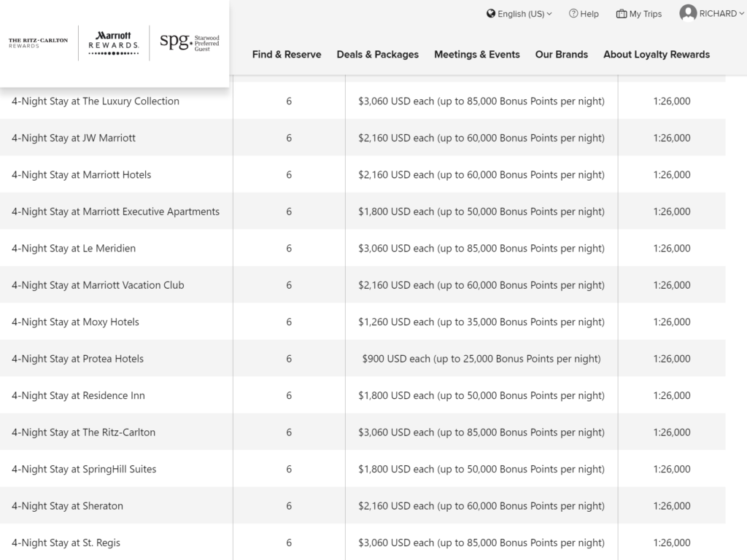Select the Find & Reserve menu item

pos(287,54)
